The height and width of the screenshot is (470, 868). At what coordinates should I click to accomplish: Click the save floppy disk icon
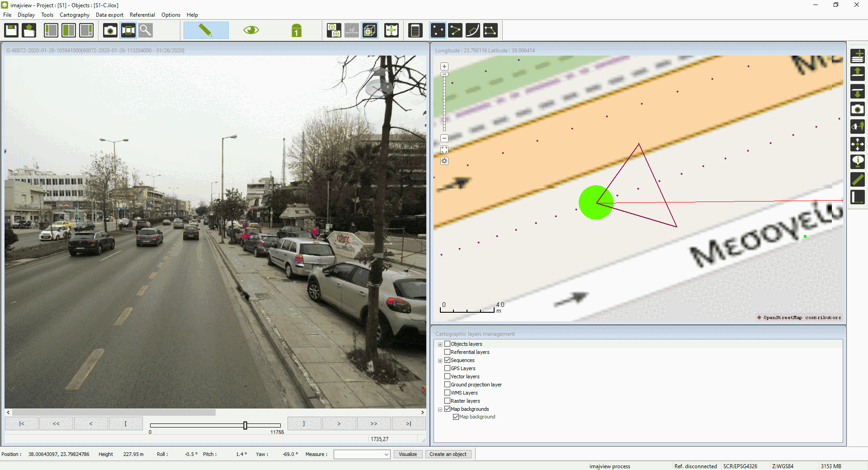click(11, 31)
